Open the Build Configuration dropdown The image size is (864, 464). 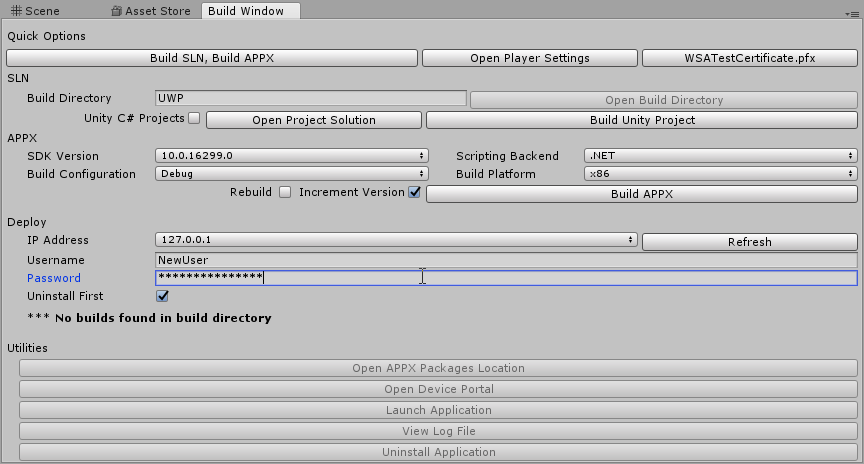tap(292, 174)
